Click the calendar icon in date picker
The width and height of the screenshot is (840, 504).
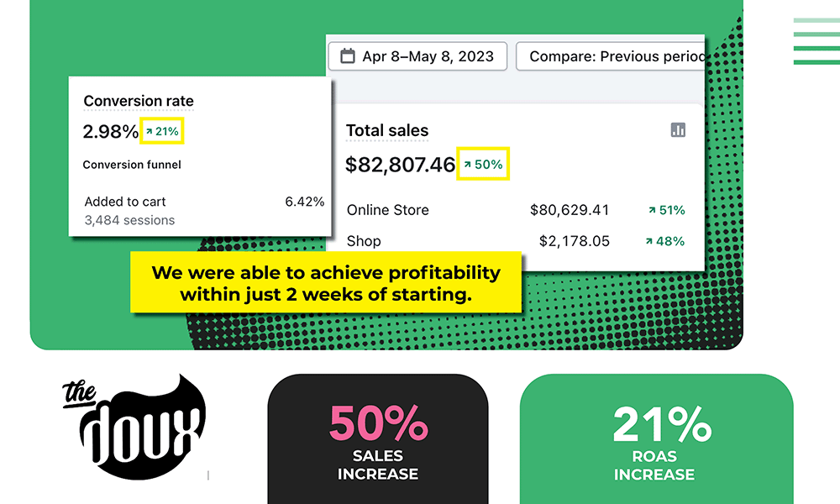tap(348, 57)
